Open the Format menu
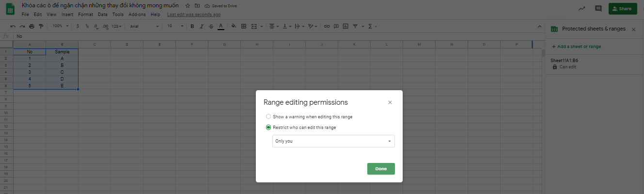The width and height of the screenshot is (644, 194). (85, 15)
